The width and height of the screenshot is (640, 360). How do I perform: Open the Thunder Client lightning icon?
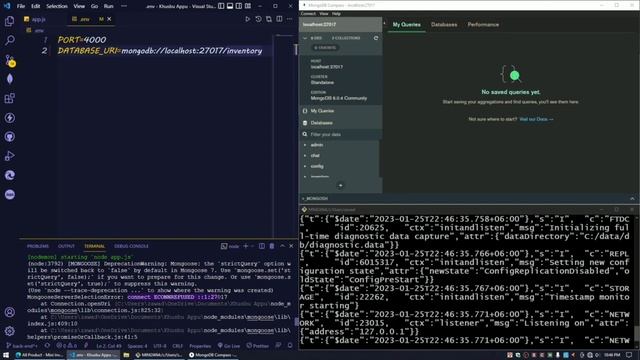(10, 118)
